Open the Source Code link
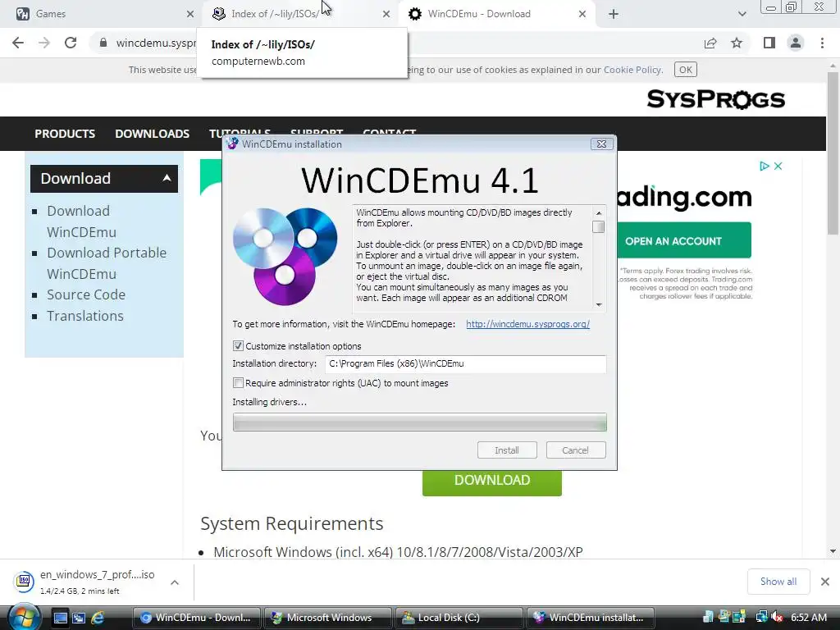 pyautogui.click(x=85, y=294)
